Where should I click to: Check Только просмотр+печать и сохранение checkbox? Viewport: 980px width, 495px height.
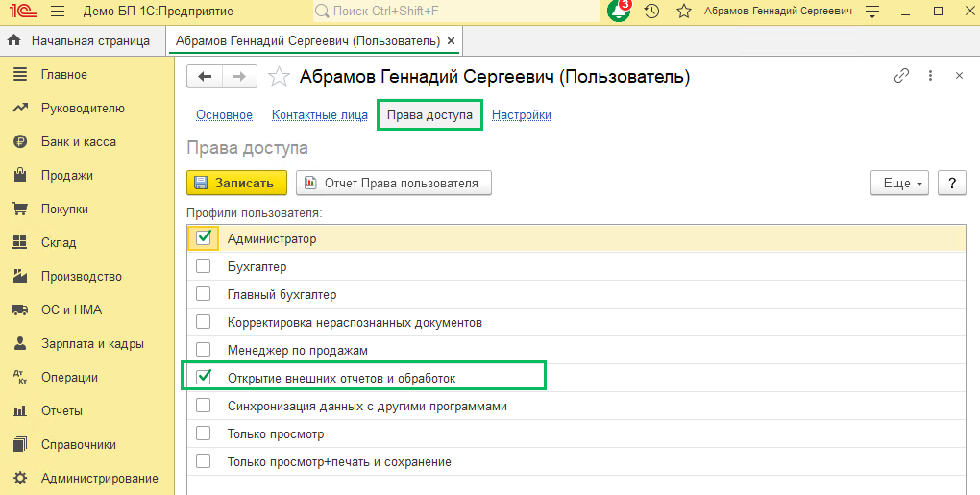point(203,461)
